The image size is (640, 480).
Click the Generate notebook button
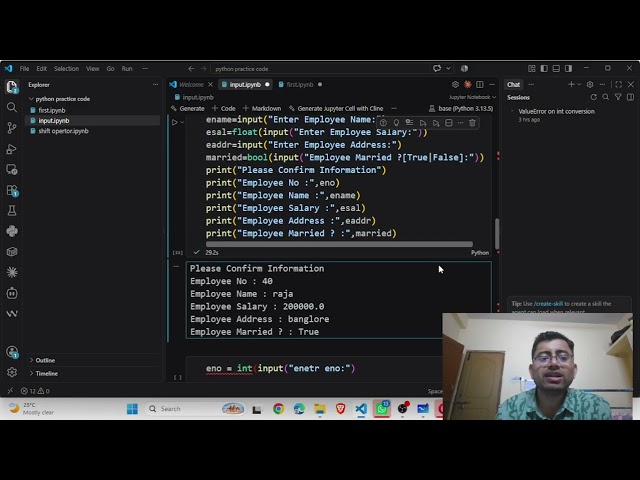188,109
